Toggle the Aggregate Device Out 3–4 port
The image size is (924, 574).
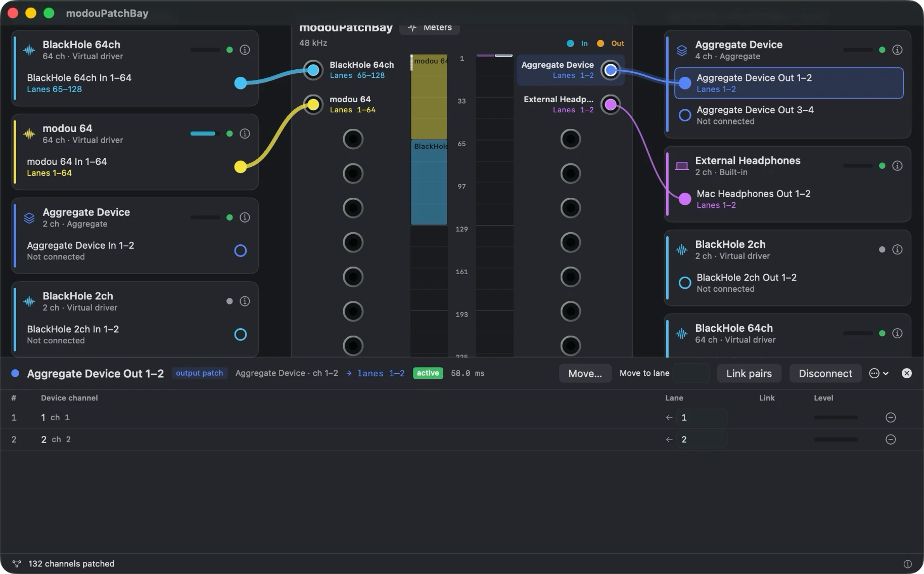click(x=685, y=115)
